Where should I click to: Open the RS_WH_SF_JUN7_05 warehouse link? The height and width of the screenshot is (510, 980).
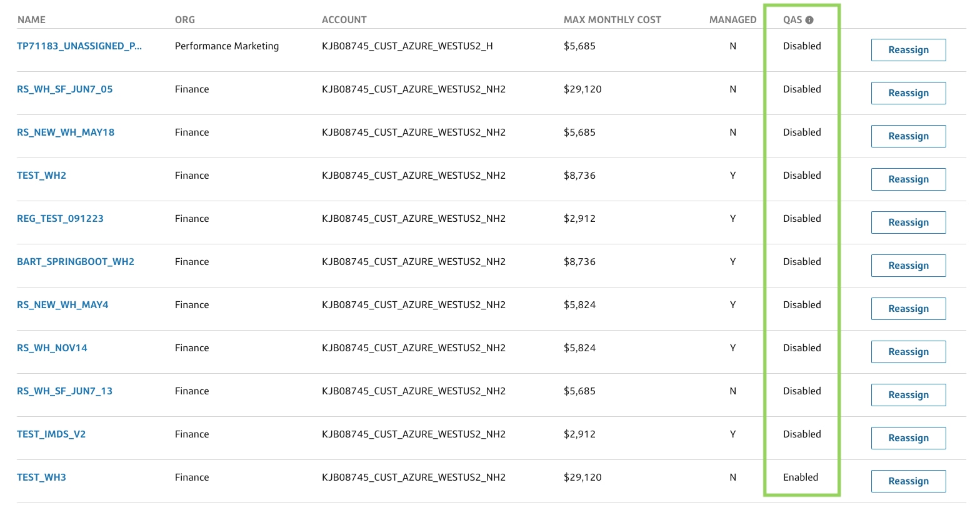coord(64,89)
